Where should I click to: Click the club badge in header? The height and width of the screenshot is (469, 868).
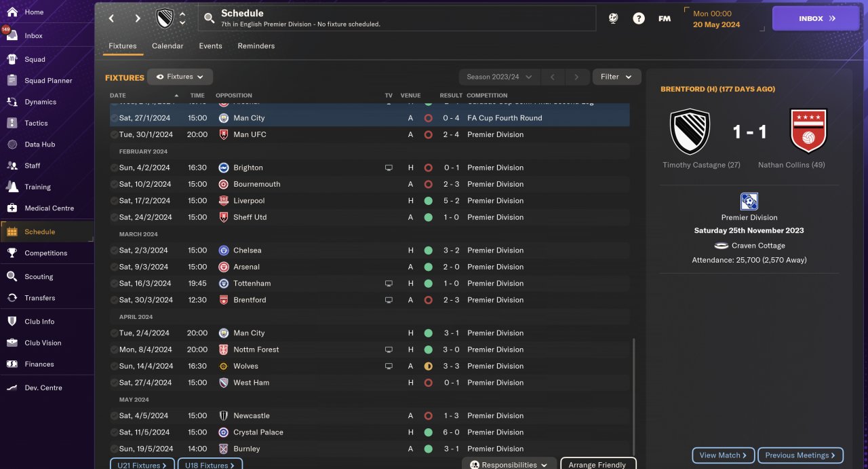pyautogui.click(x=165, y=18)
